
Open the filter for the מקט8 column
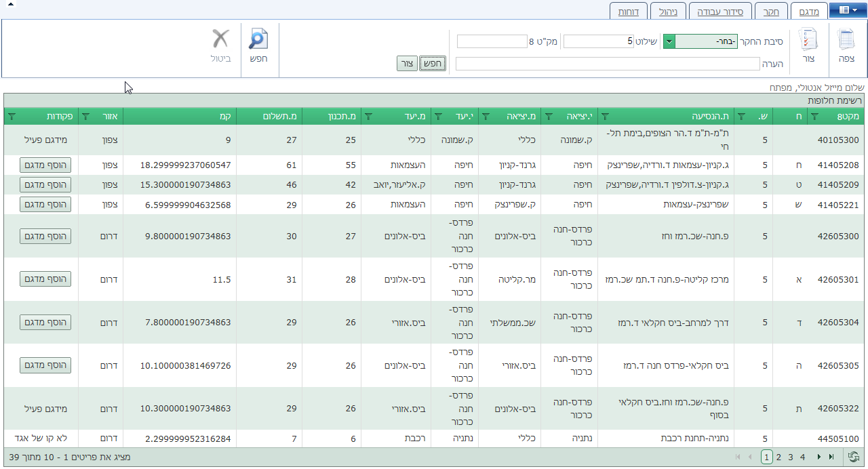click(x=814, y=117)
